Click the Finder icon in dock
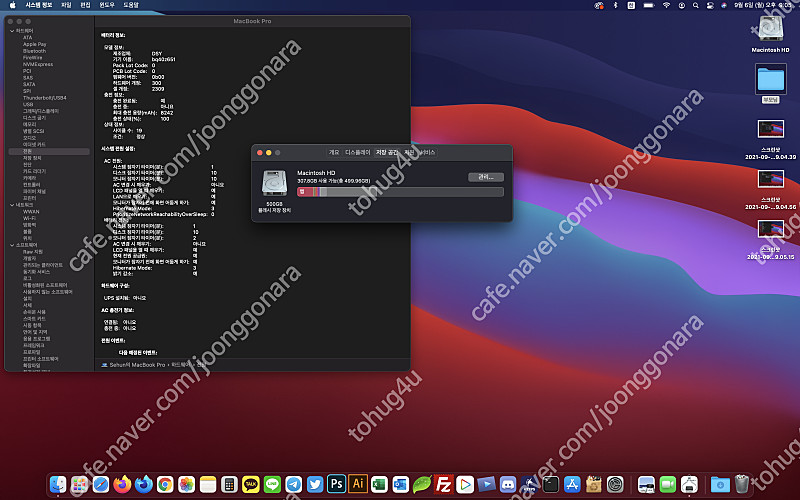The image size is (800, 500). 57,484
